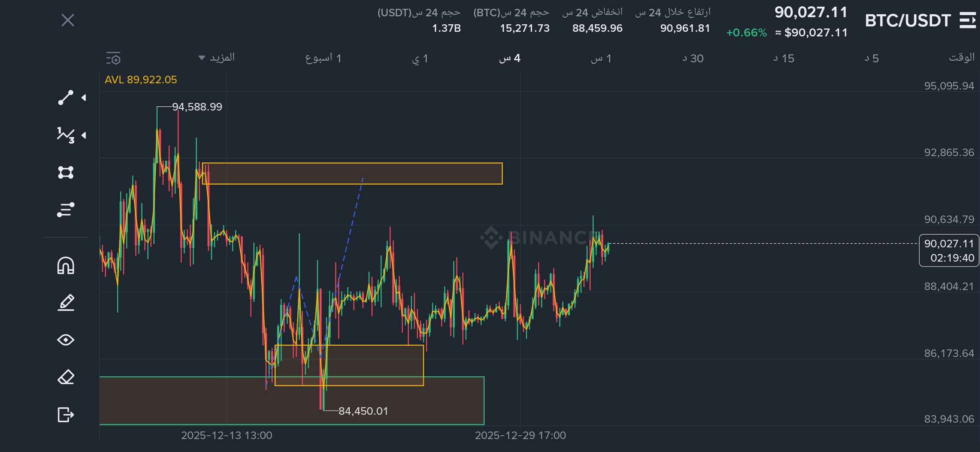The width and height of the screenshot is (980, 452).
Task: Close the full-screen chart with X
Action: tap(68, 20)
